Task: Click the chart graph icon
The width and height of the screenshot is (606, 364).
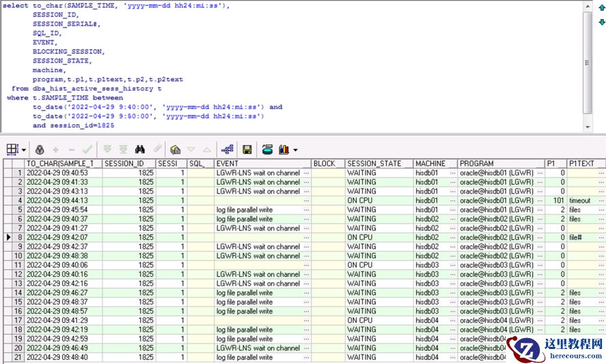Action: [x=283, y=149]
